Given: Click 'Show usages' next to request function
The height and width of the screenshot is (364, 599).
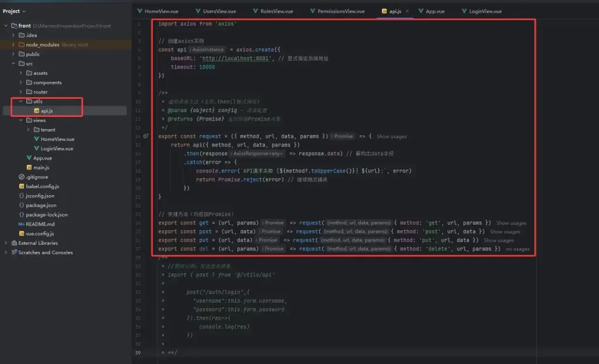Looking at the screenshot, I should [391, 137].
